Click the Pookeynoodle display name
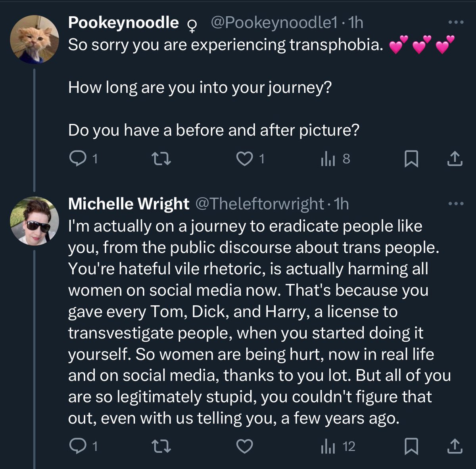This screenshot has height=469, width=476. coord(123,23)
